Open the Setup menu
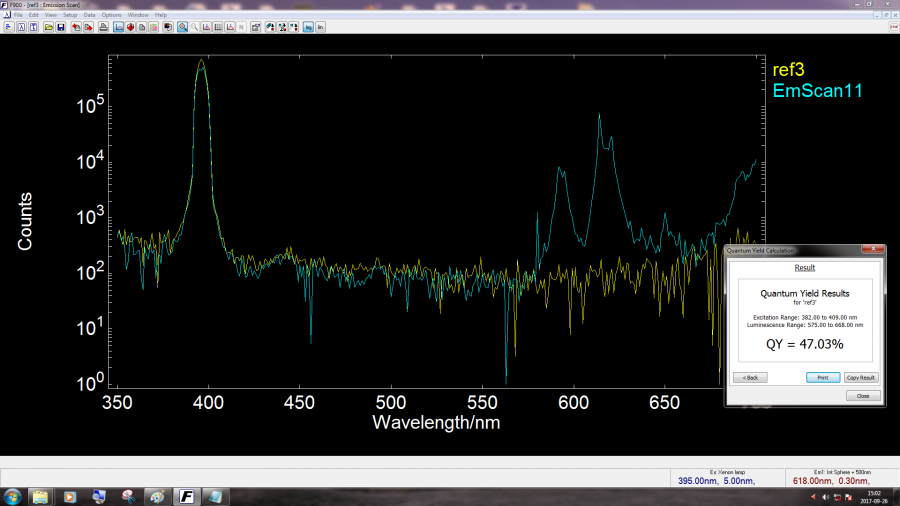 point(70,15)
